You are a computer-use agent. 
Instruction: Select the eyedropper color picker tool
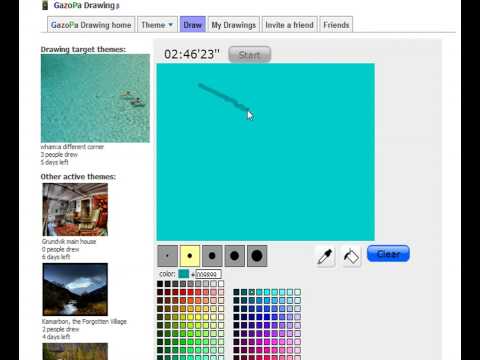[325, 256]
